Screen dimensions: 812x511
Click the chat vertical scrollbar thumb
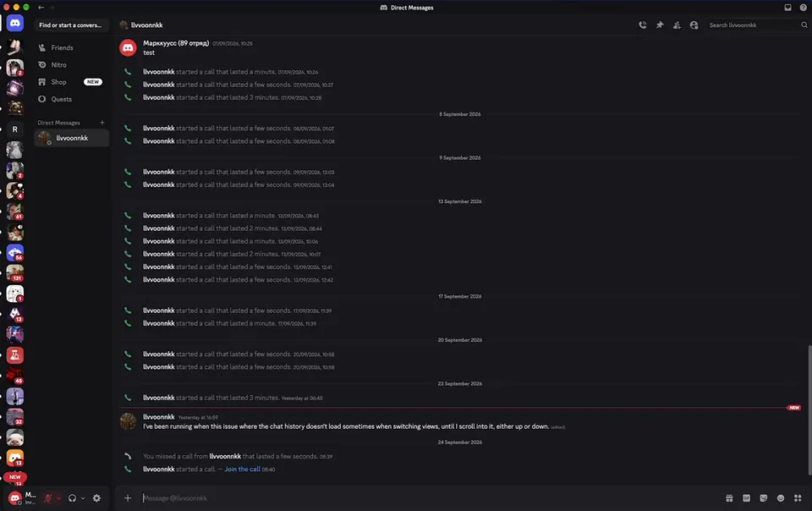click(809, 410)
